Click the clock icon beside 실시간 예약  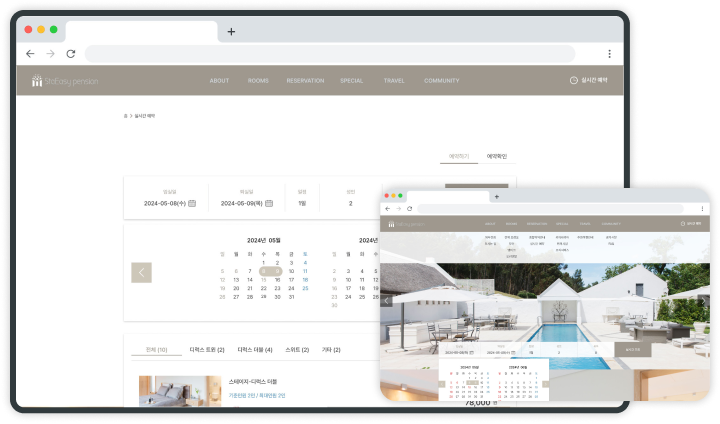[x=573, y=80]
